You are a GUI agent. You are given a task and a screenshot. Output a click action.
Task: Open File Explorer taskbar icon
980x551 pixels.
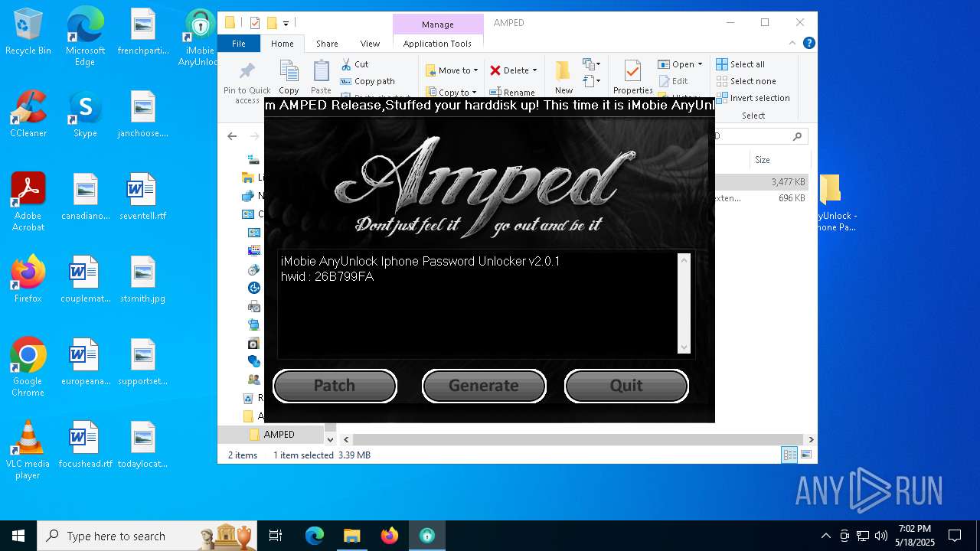[x=352, y=536]
